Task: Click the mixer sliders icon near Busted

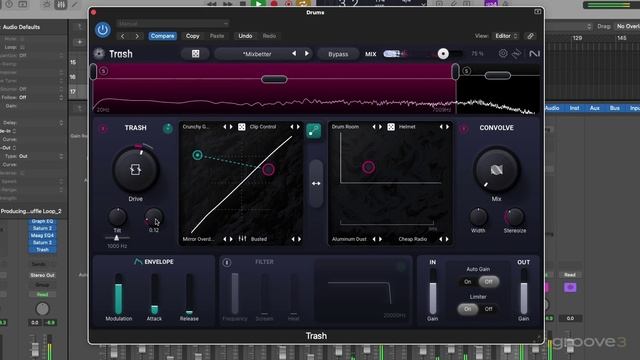Action: [x=242, y=239]
